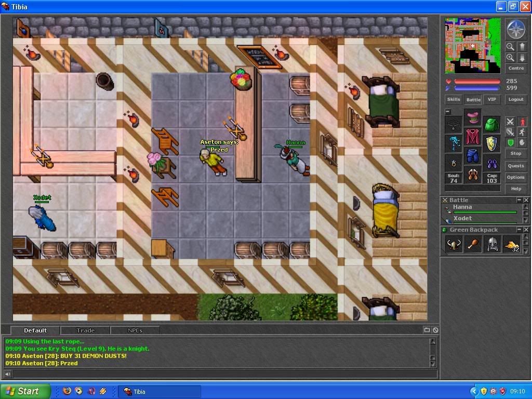
Task: Switch to the Trade chat tab
Action: click(85, 330)
